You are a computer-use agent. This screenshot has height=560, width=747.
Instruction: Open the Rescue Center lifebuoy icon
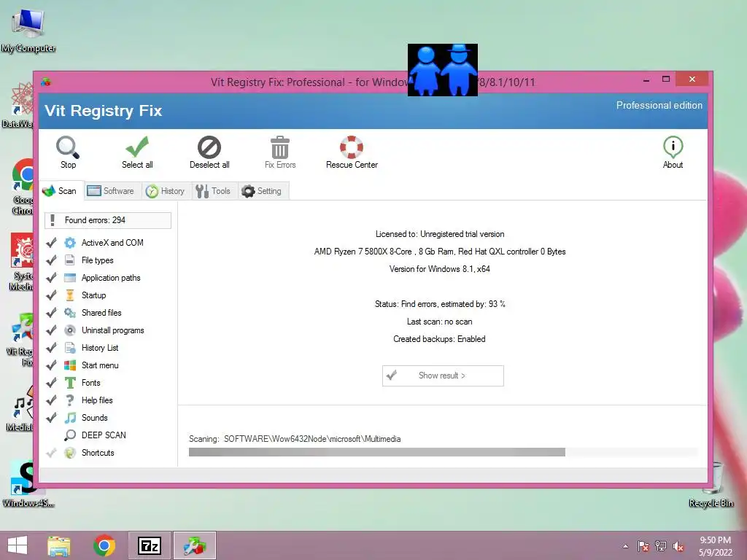click(x=352, y=147)
